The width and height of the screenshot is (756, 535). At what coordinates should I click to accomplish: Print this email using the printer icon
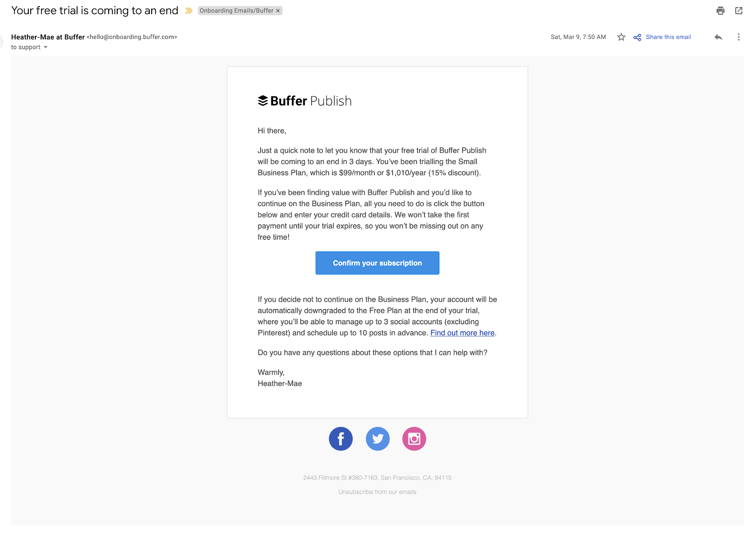(720, 11)
